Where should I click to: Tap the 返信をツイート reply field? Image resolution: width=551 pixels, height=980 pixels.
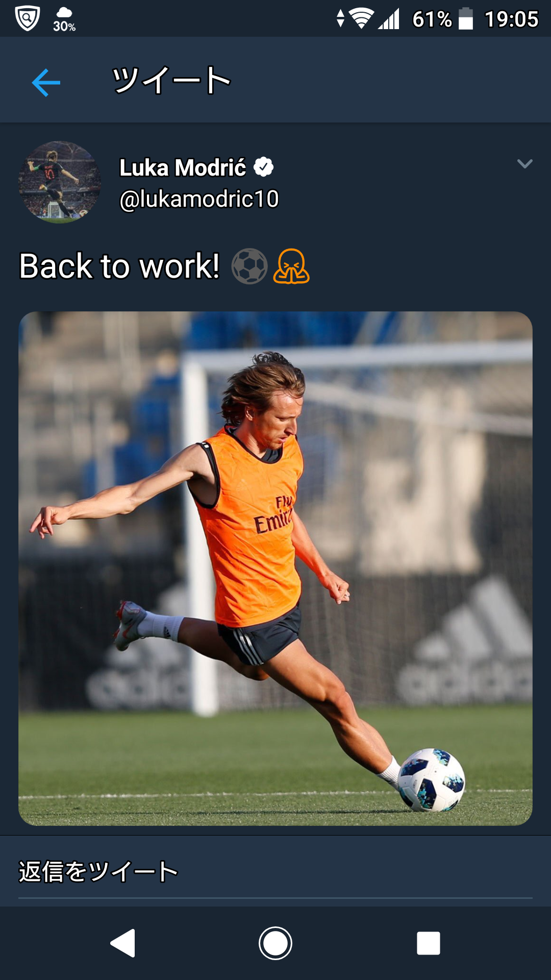(275, 872)
